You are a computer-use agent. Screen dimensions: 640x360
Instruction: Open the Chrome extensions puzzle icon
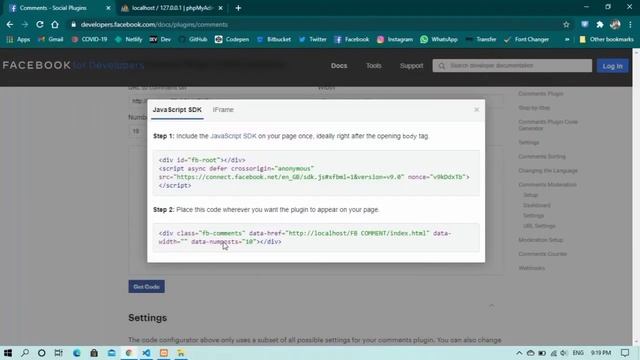tap(600, 24)
